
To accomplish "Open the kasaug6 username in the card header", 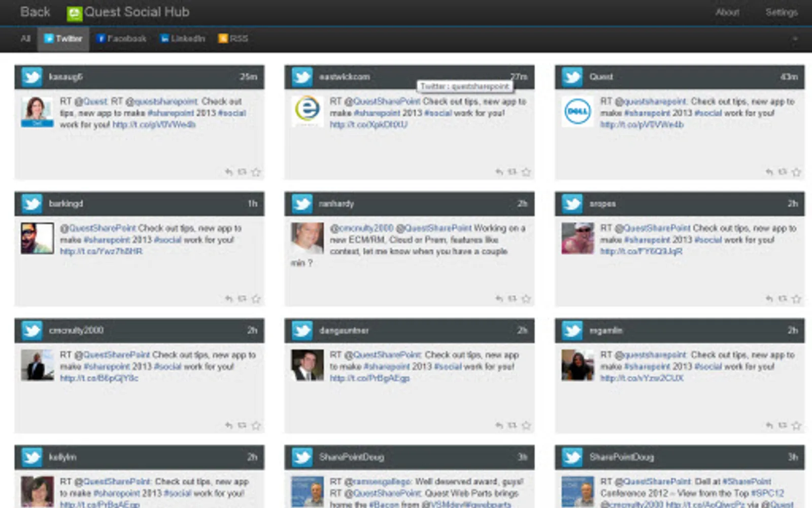I will tap(65, 77).
